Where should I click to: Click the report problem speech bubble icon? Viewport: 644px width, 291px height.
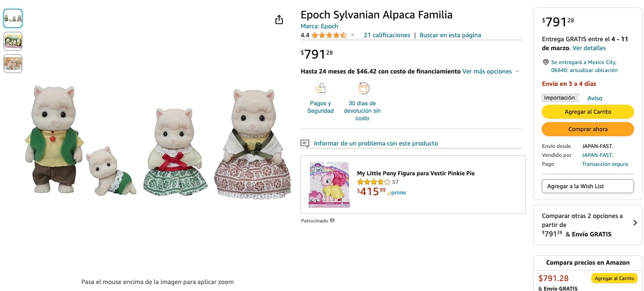305,144
